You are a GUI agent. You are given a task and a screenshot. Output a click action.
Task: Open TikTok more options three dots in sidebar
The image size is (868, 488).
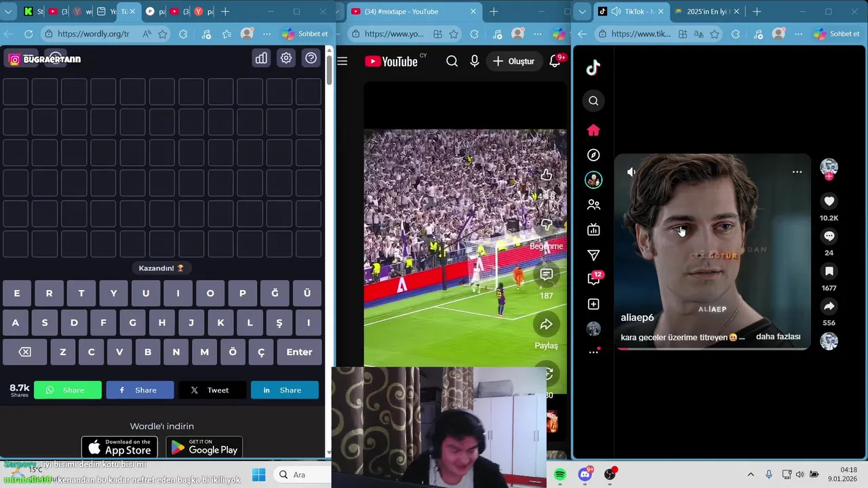(x=593, y=352)
